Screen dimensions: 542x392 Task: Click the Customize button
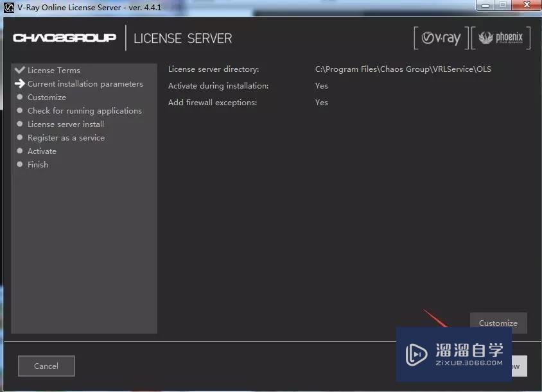coord(498,323)
